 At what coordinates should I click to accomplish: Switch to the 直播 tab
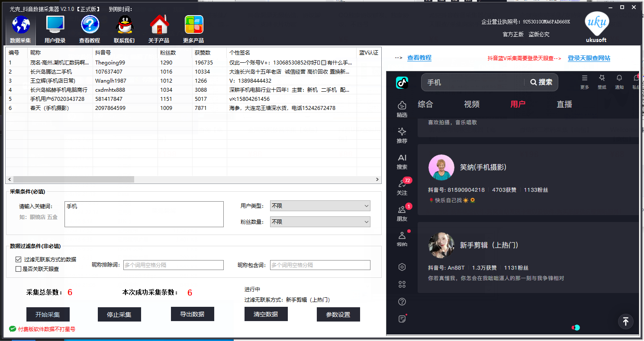tap(564, 104)
